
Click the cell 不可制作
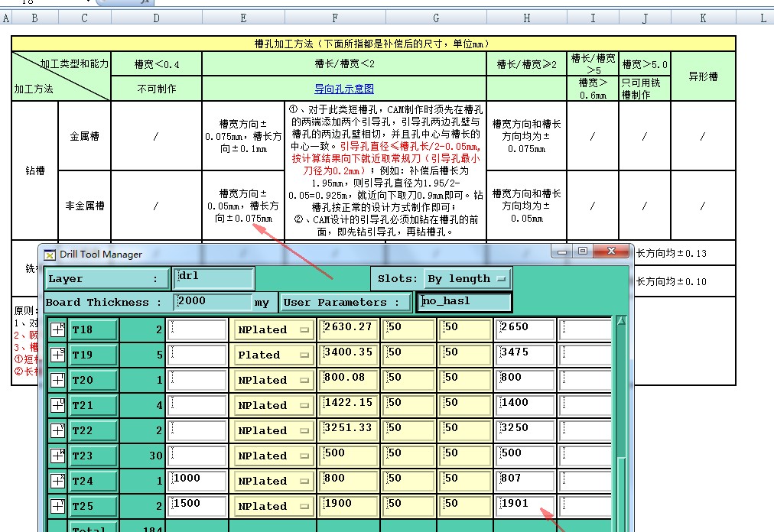click(157, 89)
